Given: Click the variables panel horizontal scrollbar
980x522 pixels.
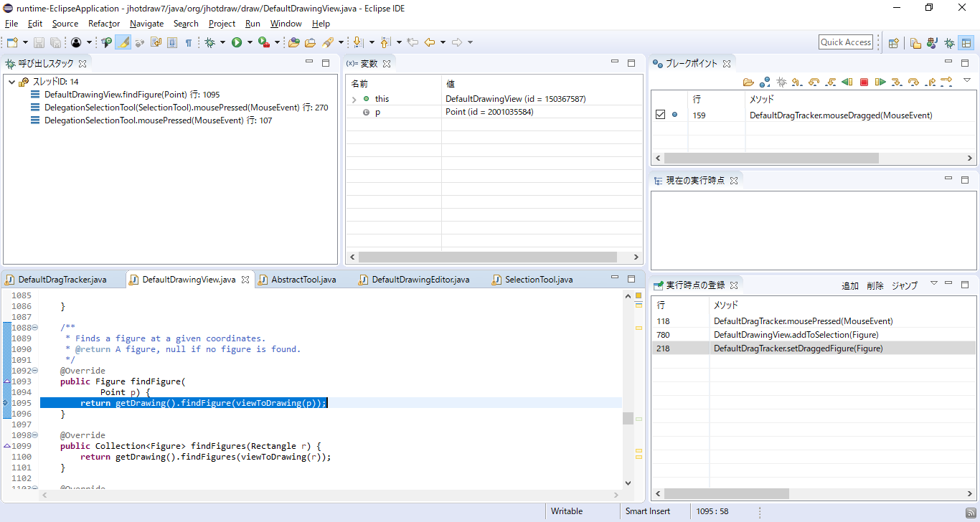Looking at the screenshot, I should [x=487, y=257].
